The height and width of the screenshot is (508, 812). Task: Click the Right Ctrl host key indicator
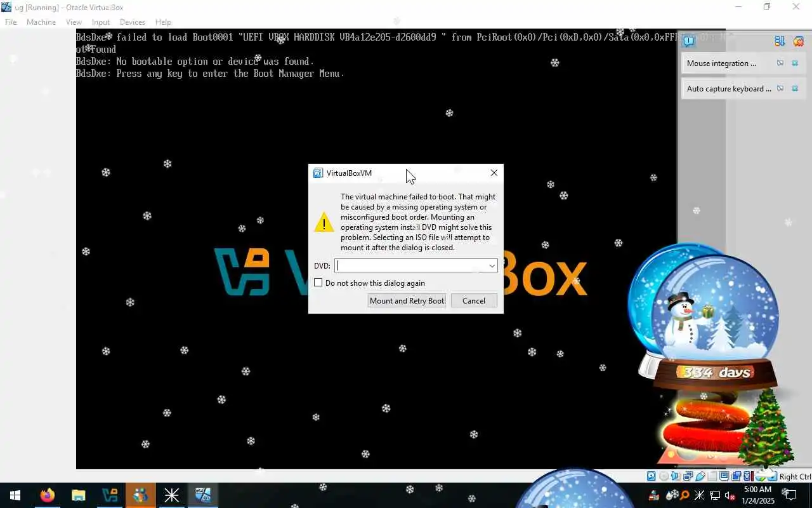pyautogui.click(x=795, y=477)
